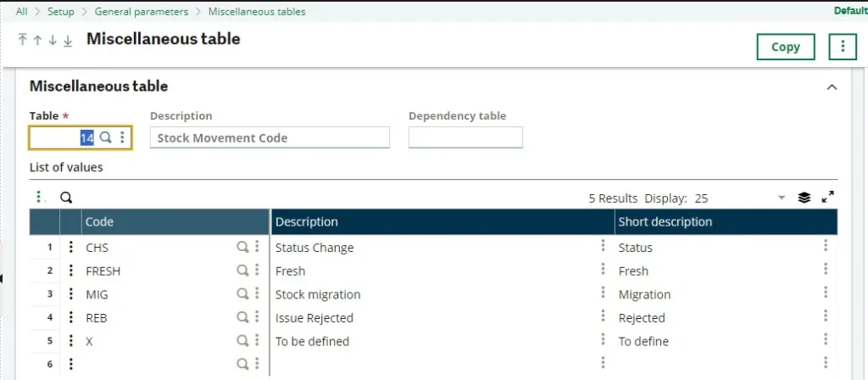The image size is (868, 380).
Task: Go to previous record up arrow
Action: pos(37,40)
